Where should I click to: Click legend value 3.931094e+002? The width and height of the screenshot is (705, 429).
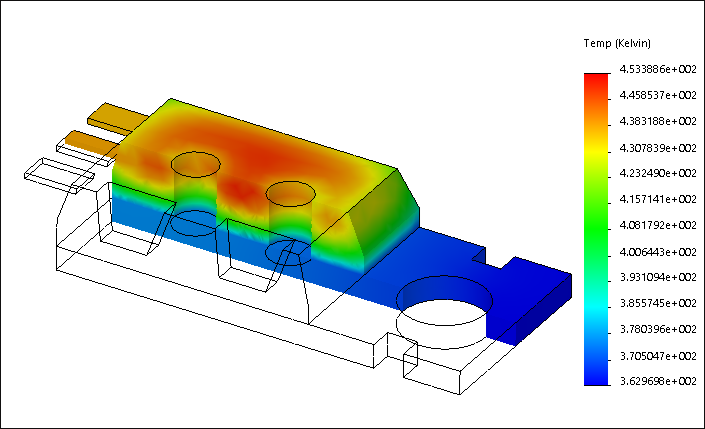658,277
